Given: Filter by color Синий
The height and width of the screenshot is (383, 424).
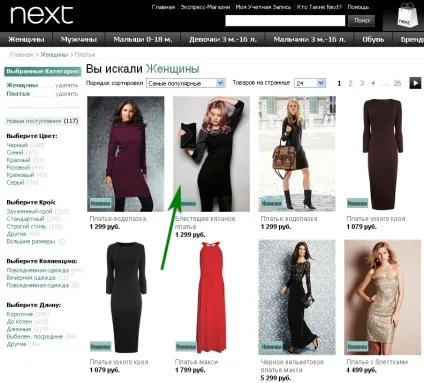Looking at the screenshot, I should click(x=15, y=153).
